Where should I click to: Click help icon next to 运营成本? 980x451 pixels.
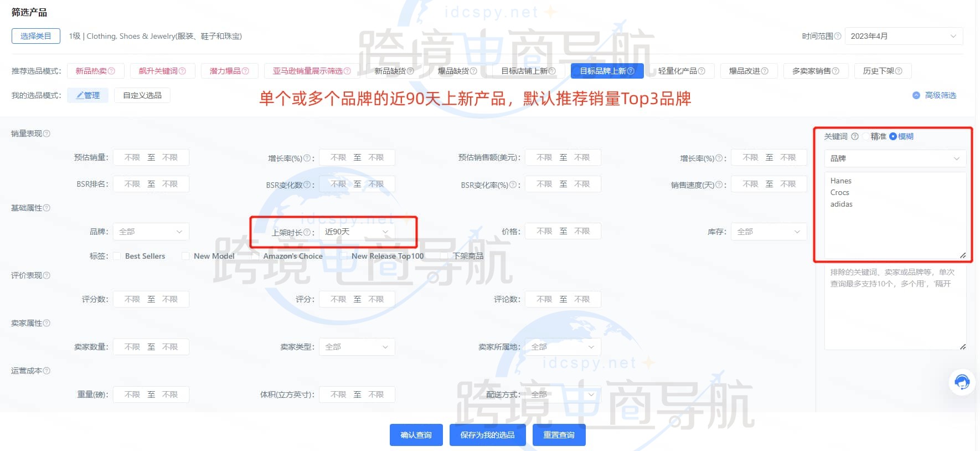coord(47,371)
